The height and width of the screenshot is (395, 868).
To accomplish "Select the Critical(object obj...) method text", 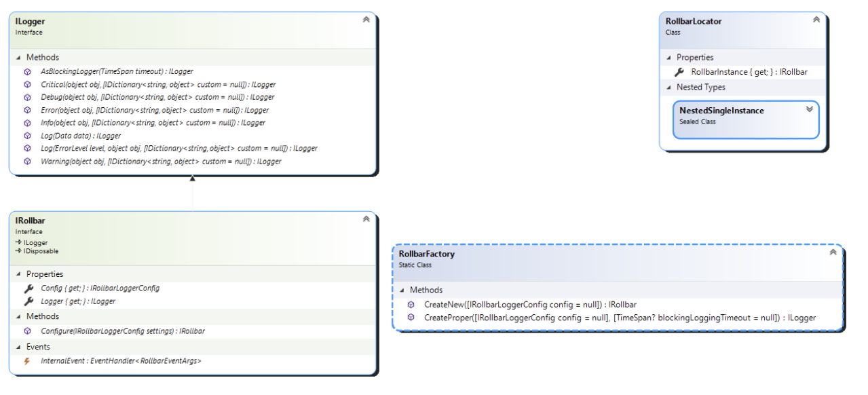I will pyautogui.click(x=158, y=84).
